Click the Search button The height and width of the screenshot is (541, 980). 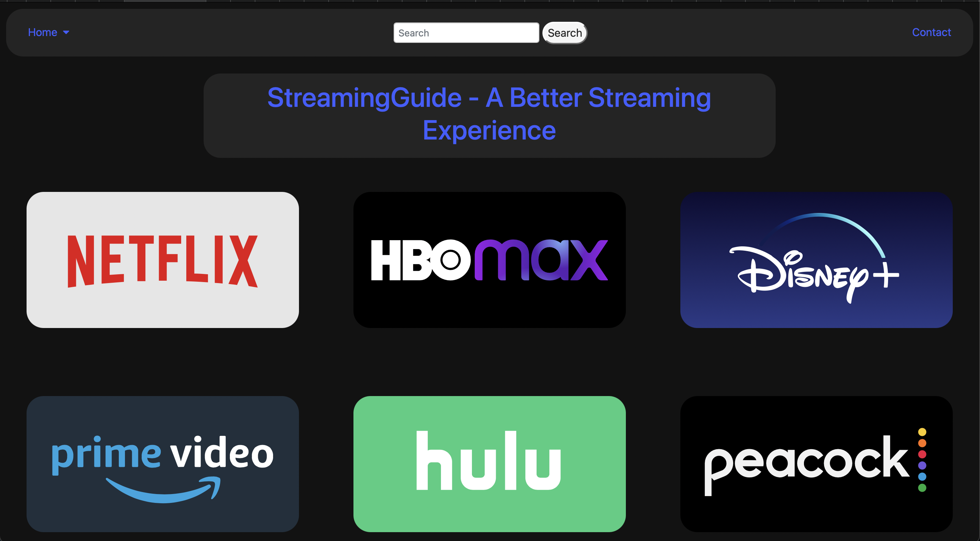coord(563,33)
